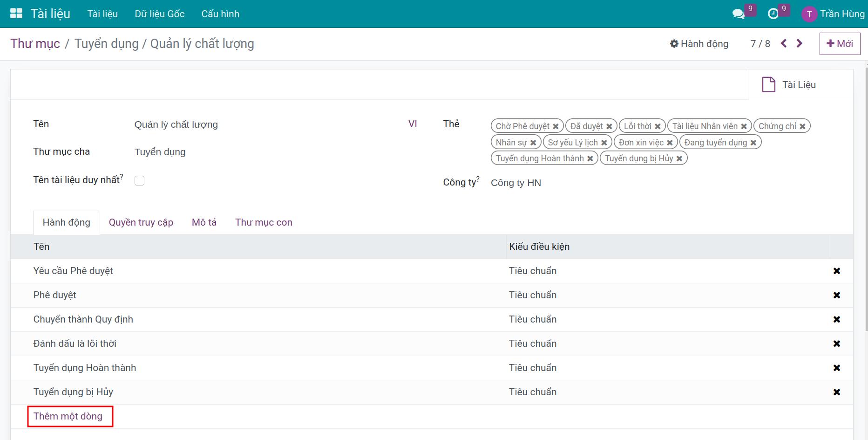Switch to the Thư mục con tab
This screenshot has width=868, height=440.
[264, 222]
